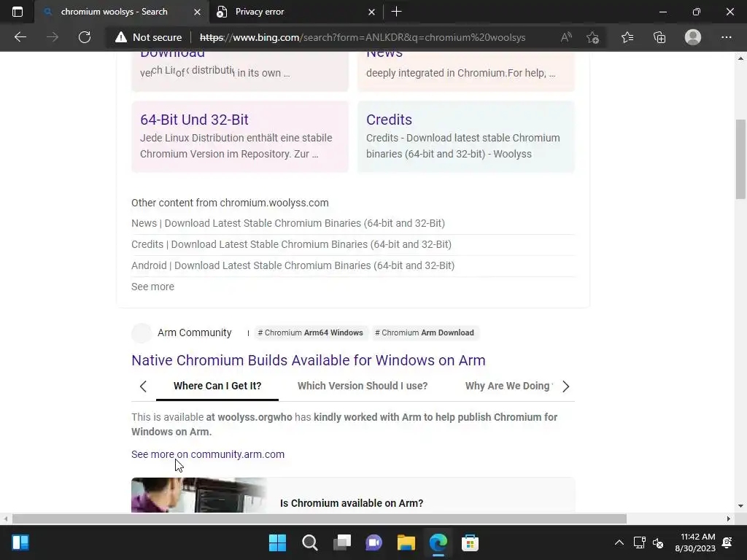Viewport: 747px width, 560px height.
Task: Select the chromium woolsys Search tab
Action: point(115,12)
